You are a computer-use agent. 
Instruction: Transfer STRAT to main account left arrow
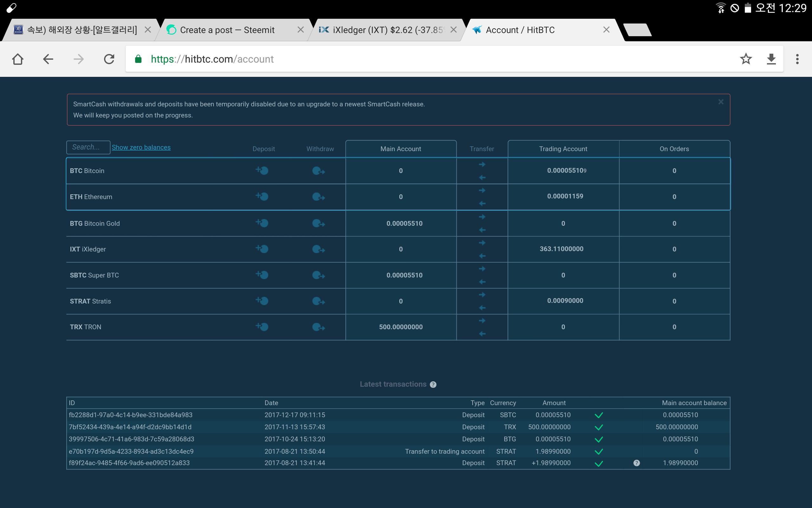tap(482, 308)
